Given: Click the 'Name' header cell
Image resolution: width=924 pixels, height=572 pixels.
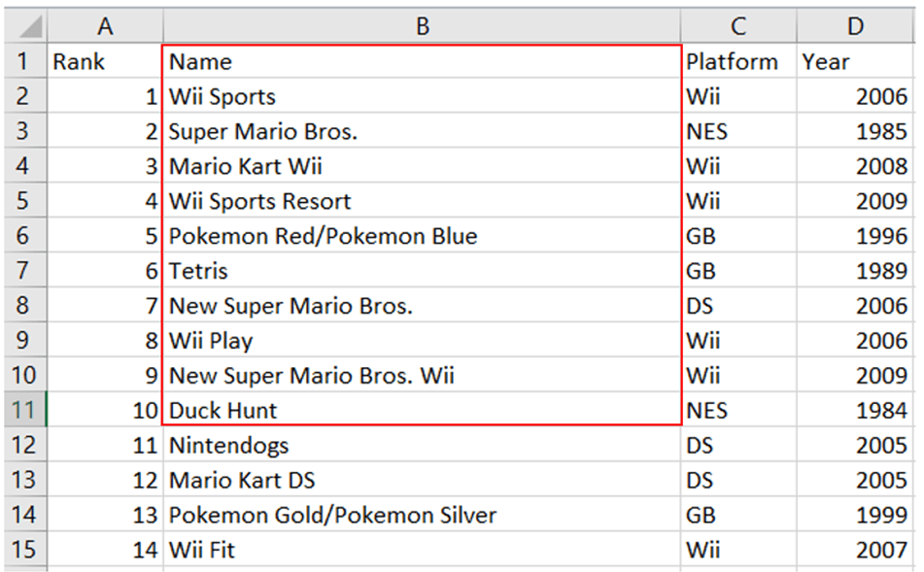Looking at the screenshot, I should [422, 61].
